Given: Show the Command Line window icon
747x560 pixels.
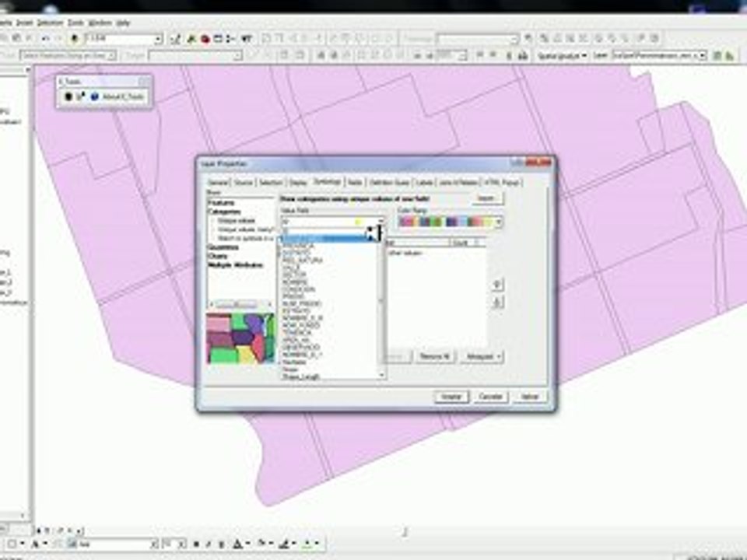Looking at the screenshot, I should [219, 39].
